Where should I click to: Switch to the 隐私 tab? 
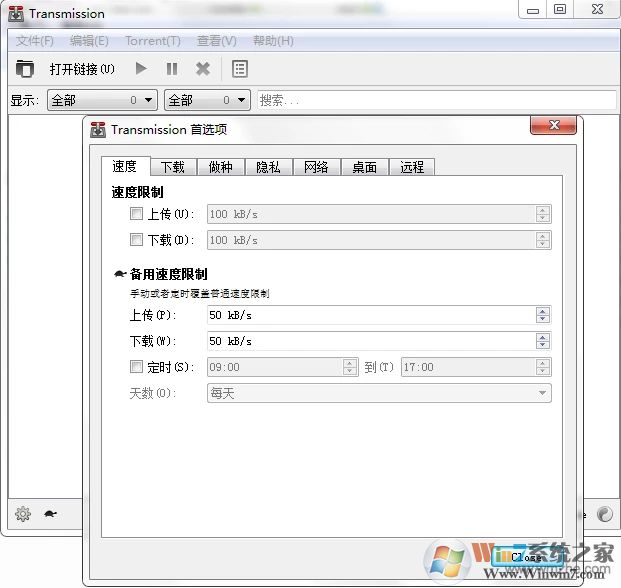[x=269, y=167]
